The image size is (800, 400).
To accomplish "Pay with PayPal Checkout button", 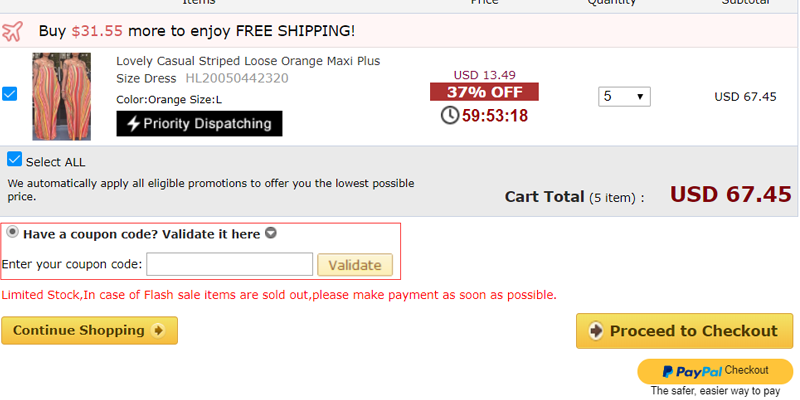I will tap(715, 371).
